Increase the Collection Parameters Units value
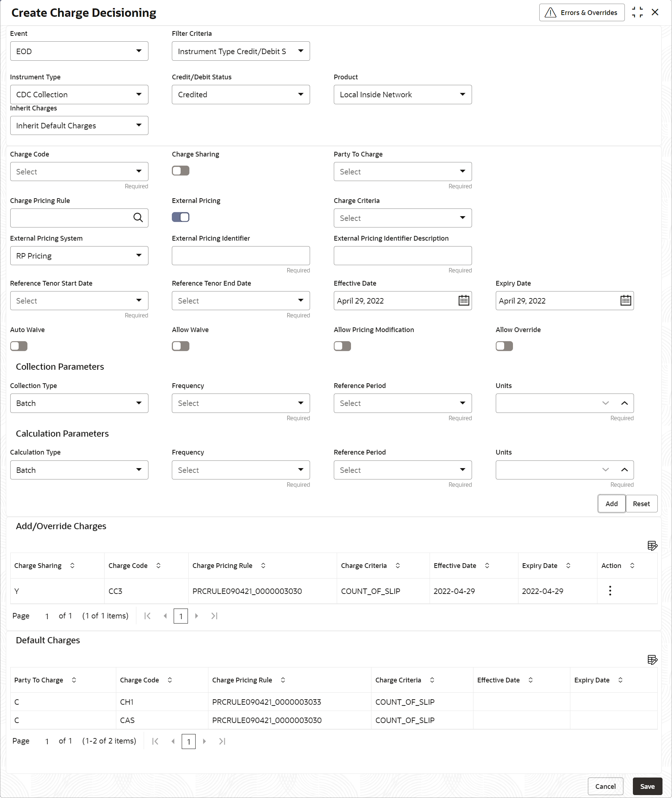The image size is (672, 798). click(x=624, y=403)
